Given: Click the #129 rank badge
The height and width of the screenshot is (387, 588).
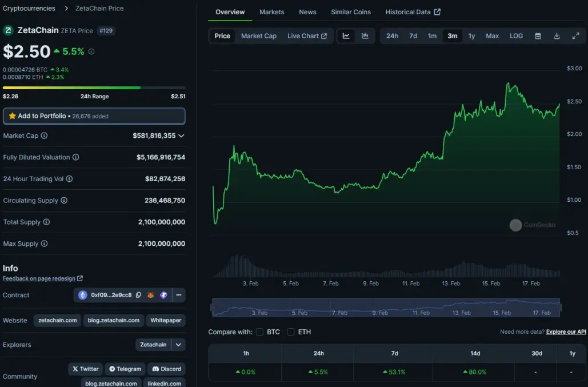Looking at the screenshot, I should point(106,31).
